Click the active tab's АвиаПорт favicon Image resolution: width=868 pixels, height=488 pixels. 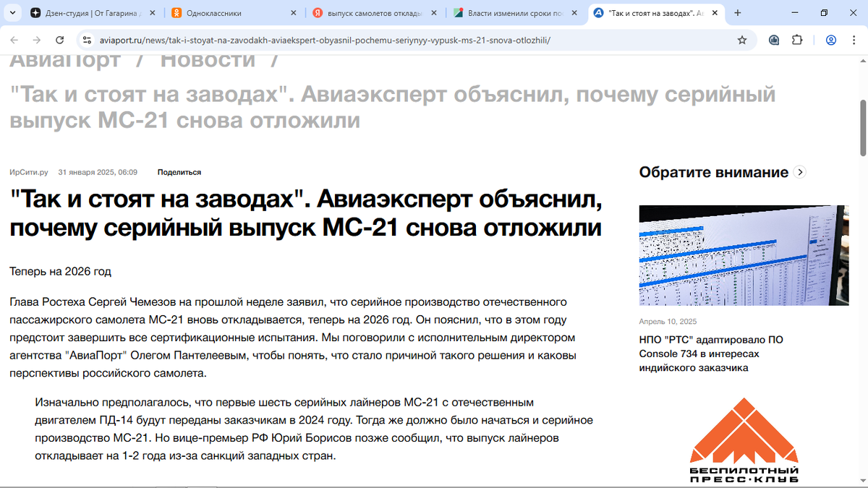click(x=598, y=13)
